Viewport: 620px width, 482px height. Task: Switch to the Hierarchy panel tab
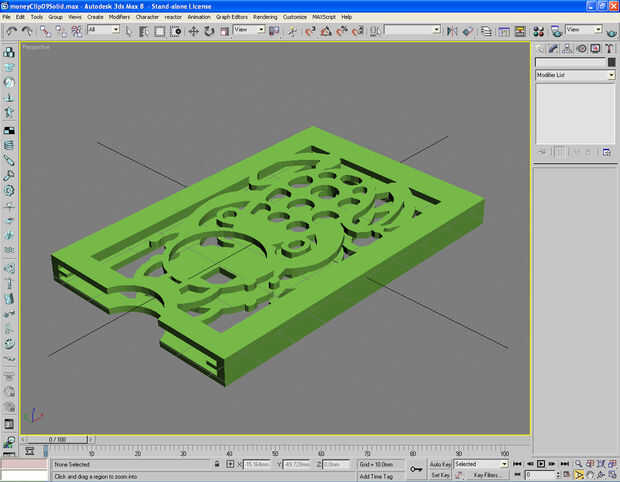point(568,48)
